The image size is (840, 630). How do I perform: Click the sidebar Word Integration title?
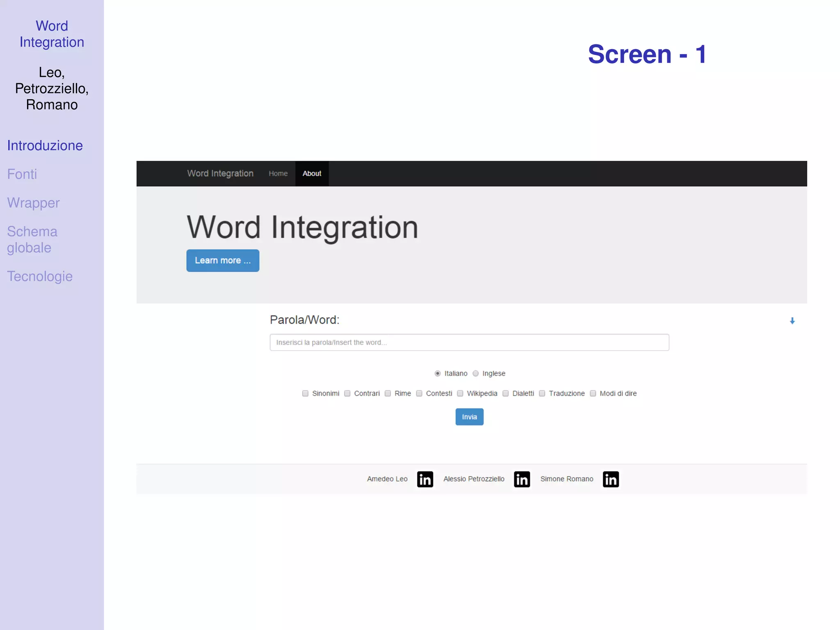[x=52, y=34]
